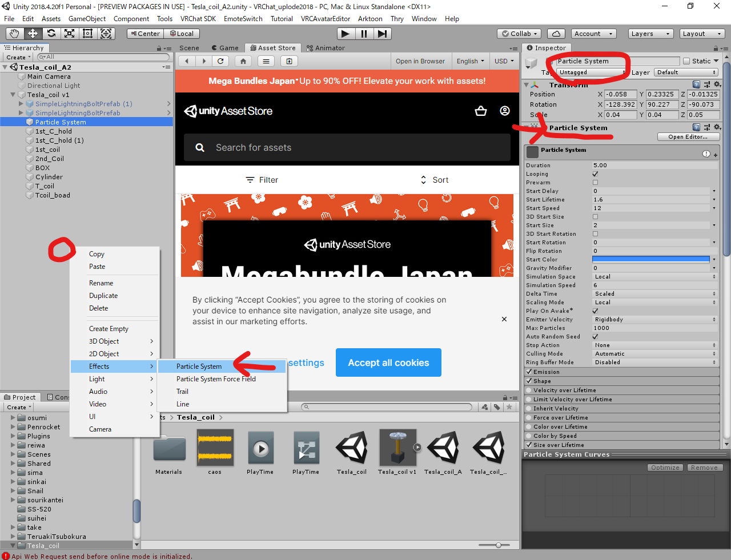This screenshot has height=560, width=731.
Task: Select the Hand tool in toolbar
Action: pyautogui.click(x=14, y=34)
